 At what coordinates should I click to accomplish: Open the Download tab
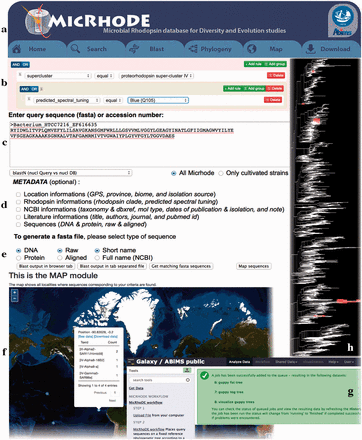pos(331,49)
